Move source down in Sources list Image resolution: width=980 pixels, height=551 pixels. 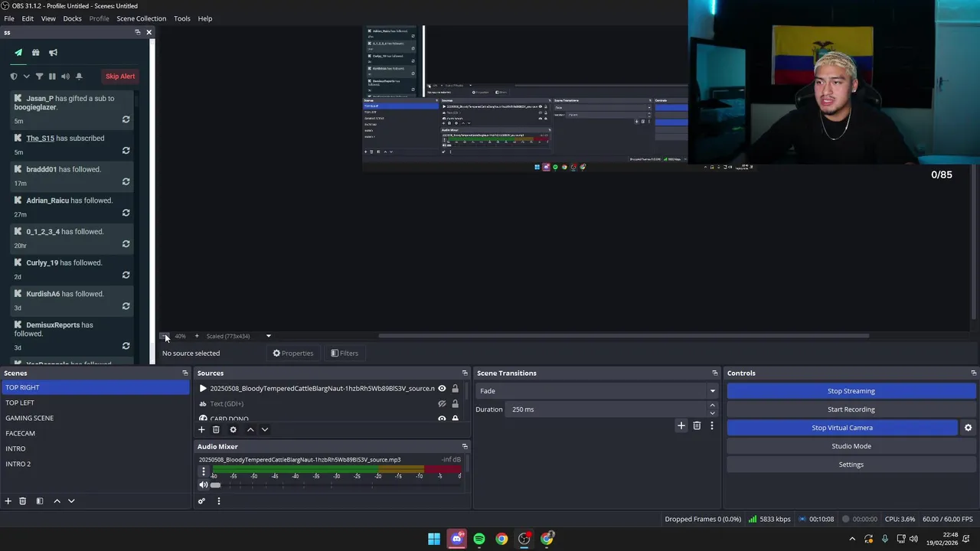pyautogui.click(x=265, y=430)
